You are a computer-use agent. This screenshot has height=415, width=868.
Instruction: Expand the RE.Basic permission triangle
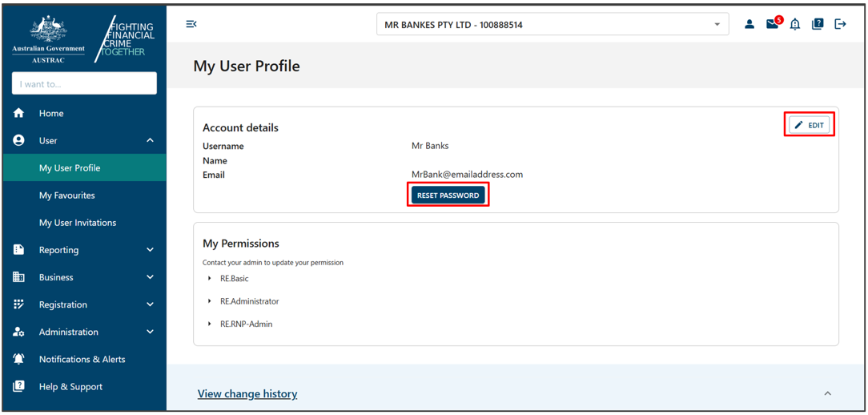210,278
